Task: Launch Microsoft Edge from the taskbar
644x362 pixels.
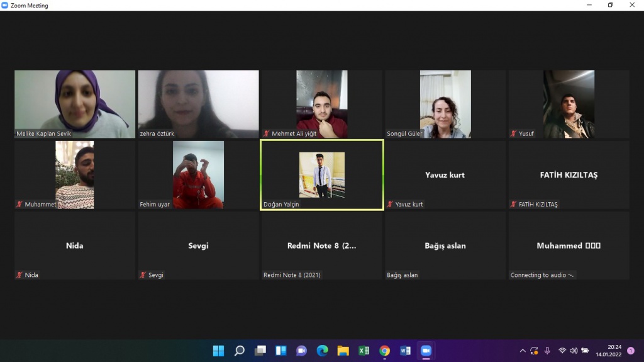Action: click(x=322, y=351)
